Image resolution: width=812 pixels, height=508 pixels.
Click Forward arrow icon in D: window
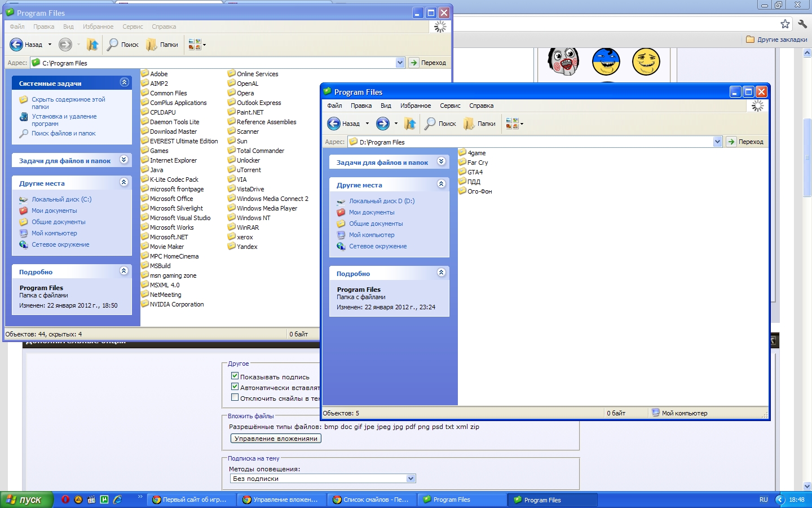point(383,124)
